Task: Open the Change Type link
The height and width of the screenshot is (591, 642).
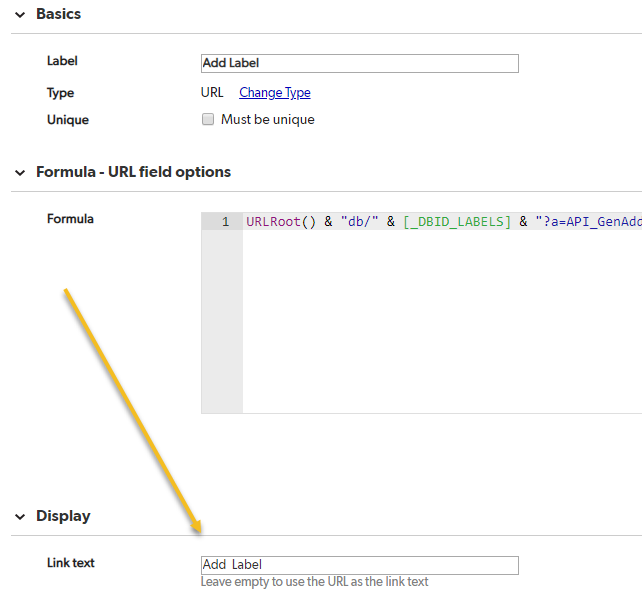Action: point(275,93)
